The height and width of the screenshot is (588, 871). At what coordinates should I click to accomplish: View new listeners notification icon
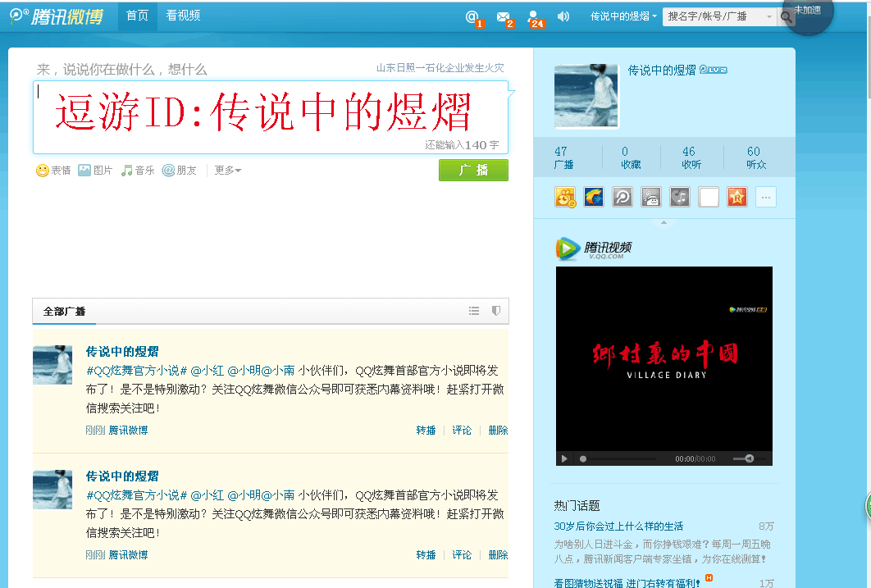click(533, 17)
